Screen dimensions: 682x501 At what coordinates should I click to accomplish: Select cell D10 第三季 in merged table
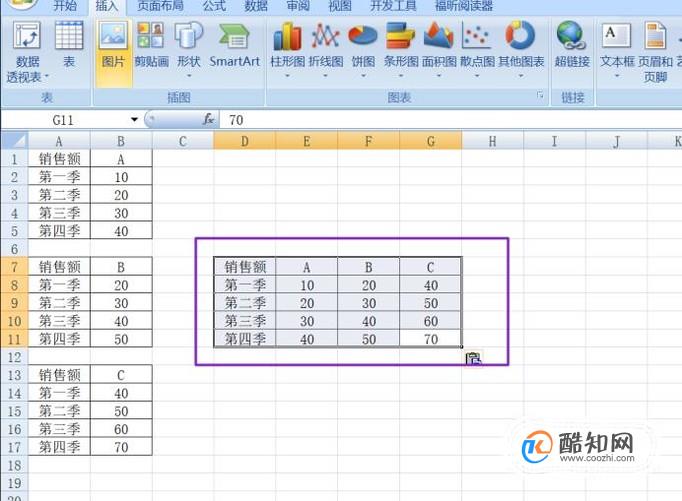244,321
